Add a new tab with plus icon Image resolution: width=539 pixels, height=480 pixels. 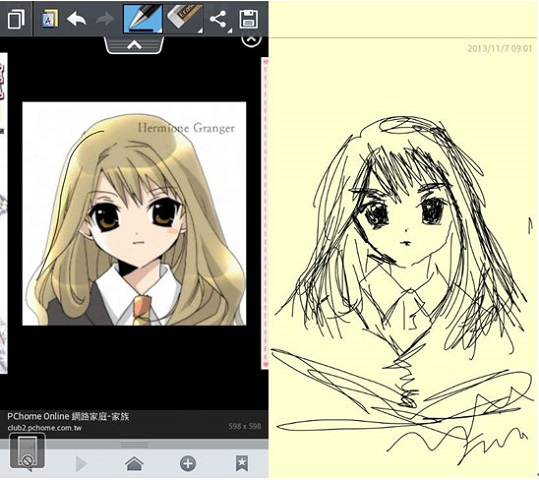188,463
